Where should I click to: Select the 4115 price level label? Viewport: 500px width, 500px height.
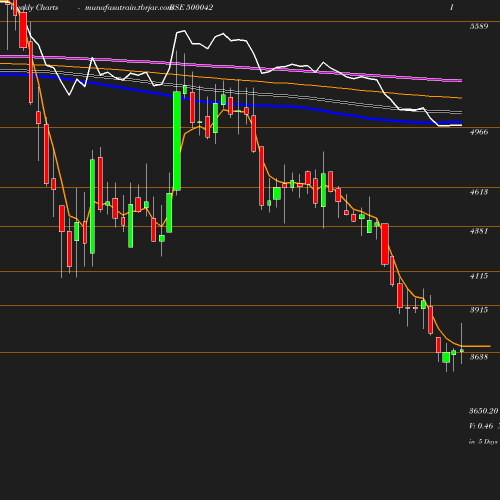click(479, 276)
